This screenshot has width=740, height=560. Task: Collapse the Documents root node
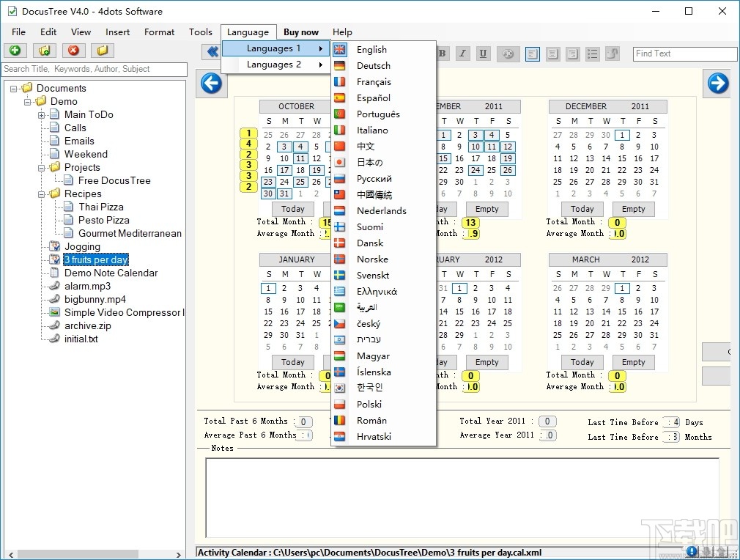click(14, 88)
